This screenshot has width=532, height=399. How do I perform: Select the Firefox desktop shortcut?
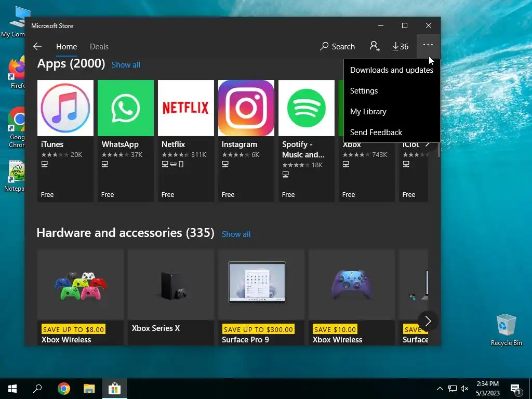pyautogui.click(x=17, y=73)
